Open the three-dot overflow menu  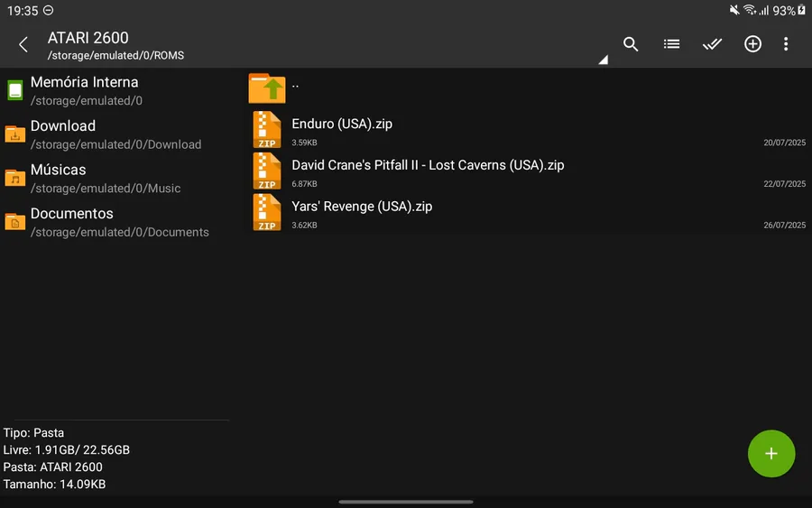click(x=786, y=44)
